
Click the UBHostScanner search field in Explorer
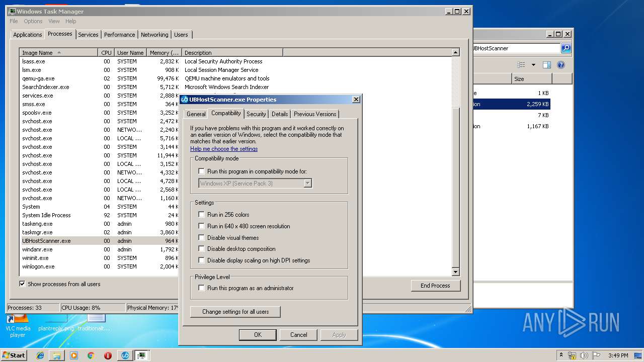click(517, 48)
